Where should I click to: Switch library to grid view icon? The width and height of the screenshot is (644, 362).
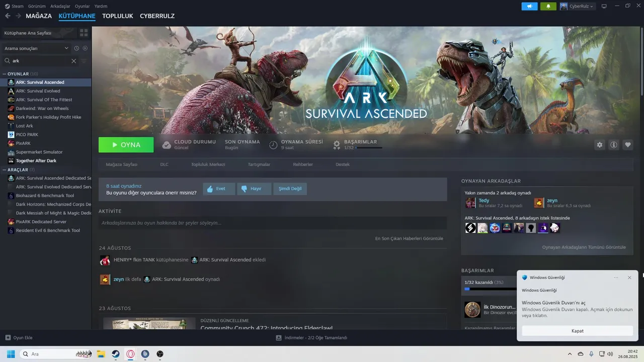point(84,33)
